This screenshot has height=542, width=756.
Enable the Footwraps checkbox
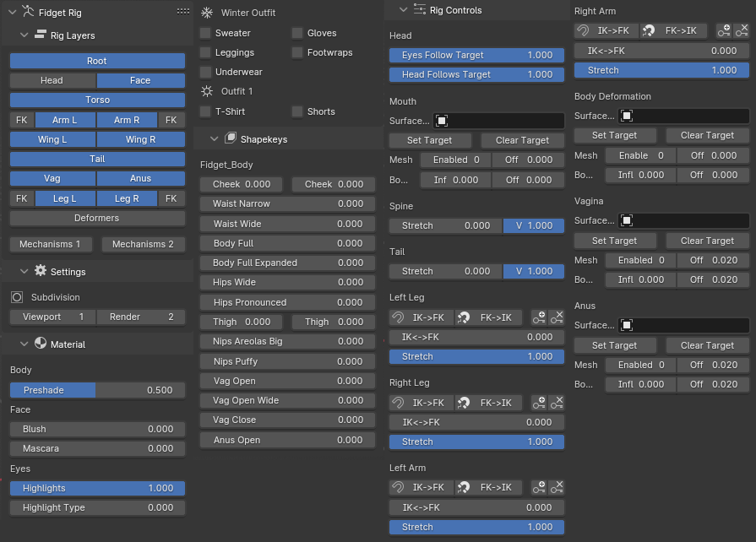297,52
